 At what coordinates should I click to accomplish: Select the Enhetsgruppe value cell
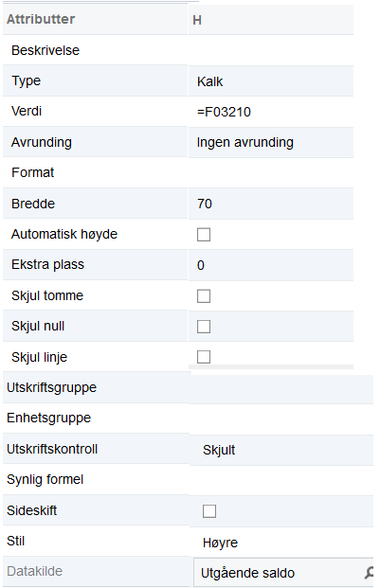coord(281,419)
